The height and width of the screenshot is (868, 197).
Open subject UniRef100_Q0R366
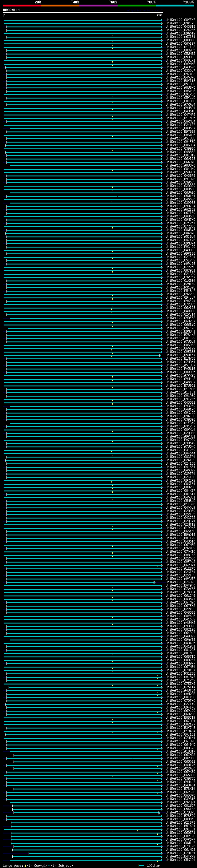180,758
